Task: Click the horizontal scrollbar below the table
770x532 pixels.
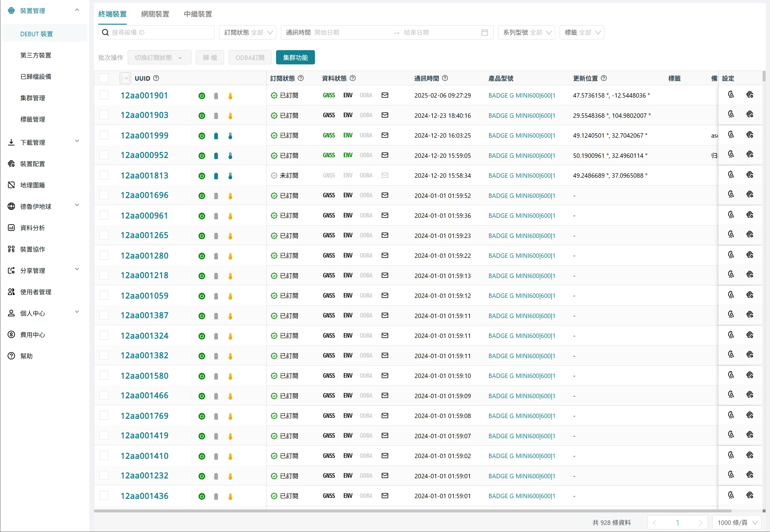Action: point(412,511)
